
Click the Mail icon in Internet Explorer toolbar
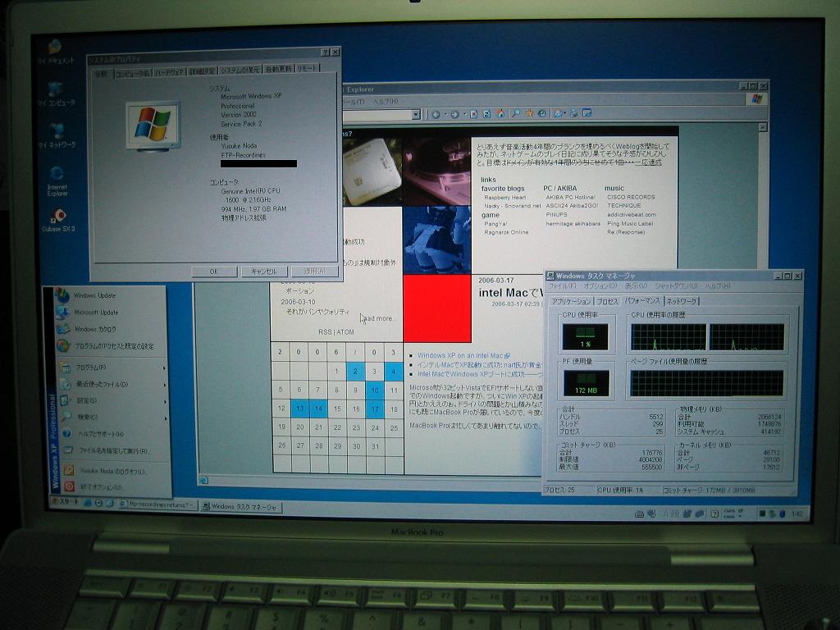558,113
